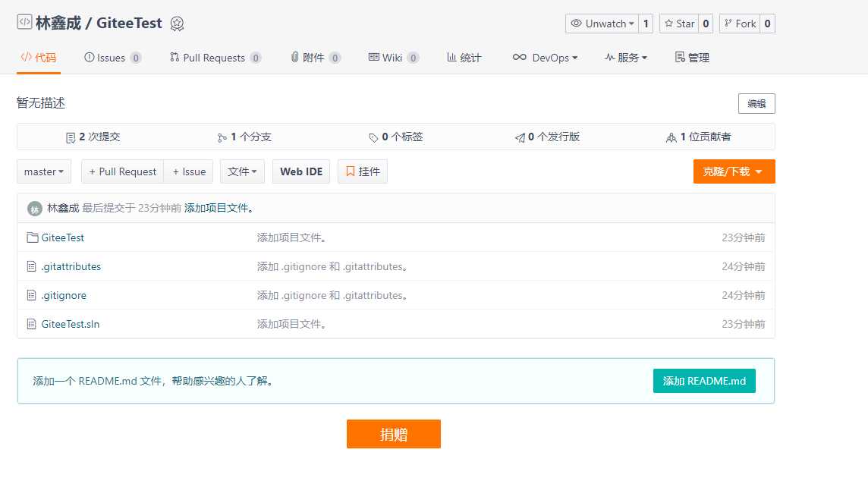Click the GiteeTest repository name in title

[x=129, y=23]
